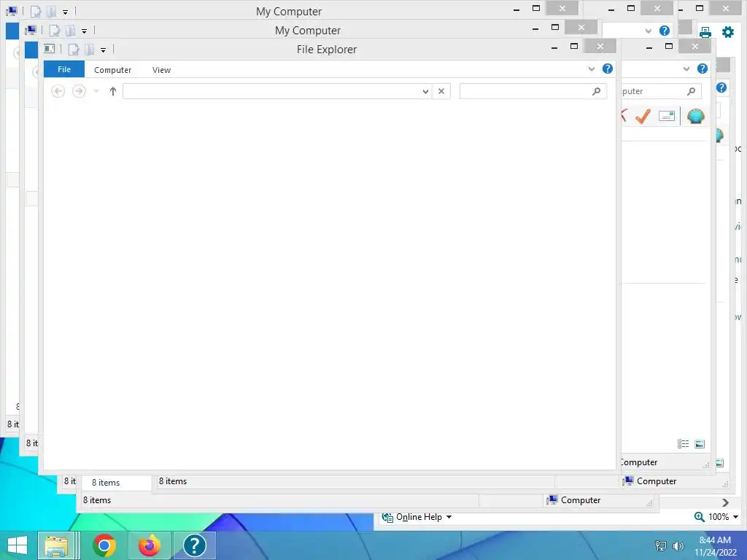Switch to the Computer ribbon tab
This screenshot has height=560, width=747.
(x=112, y=70)
